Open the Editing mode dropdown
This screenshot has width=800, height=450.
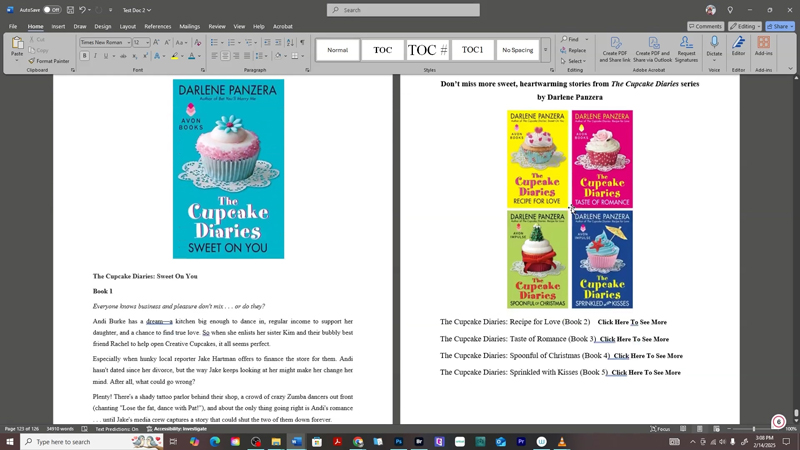pos(745,26)
